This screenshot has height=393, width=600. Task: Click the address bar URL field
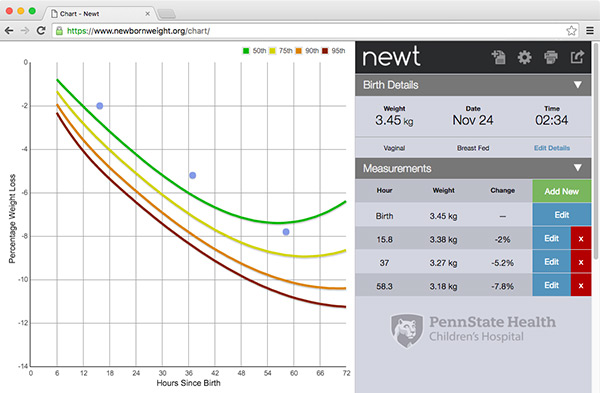(310, 31)
